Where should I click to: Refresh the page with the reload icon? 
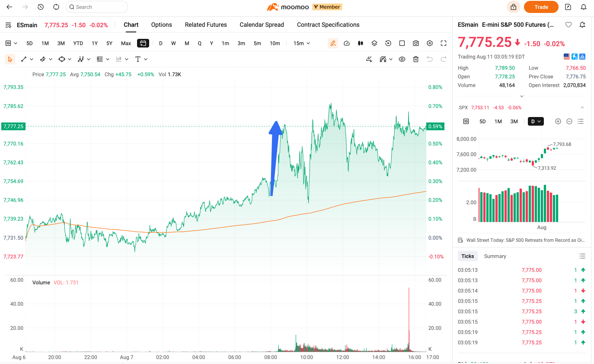click(56, 7)
